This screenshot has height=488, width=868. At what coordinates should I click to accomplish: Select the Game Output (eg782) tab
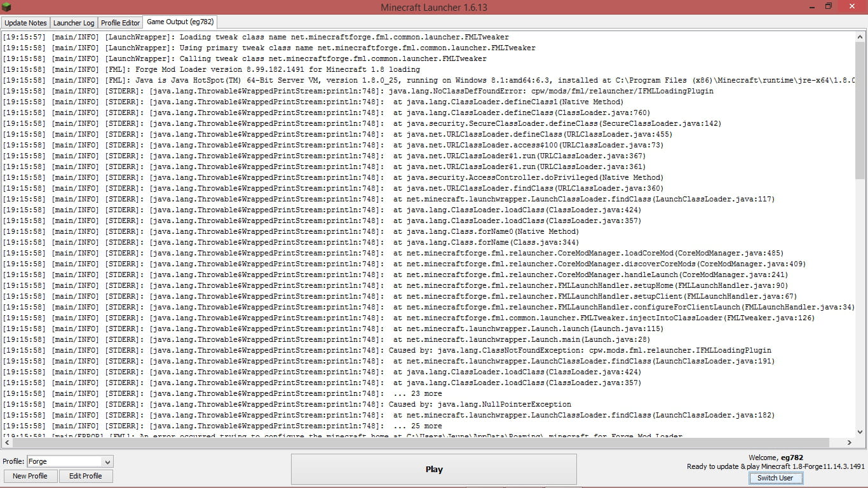180,22
